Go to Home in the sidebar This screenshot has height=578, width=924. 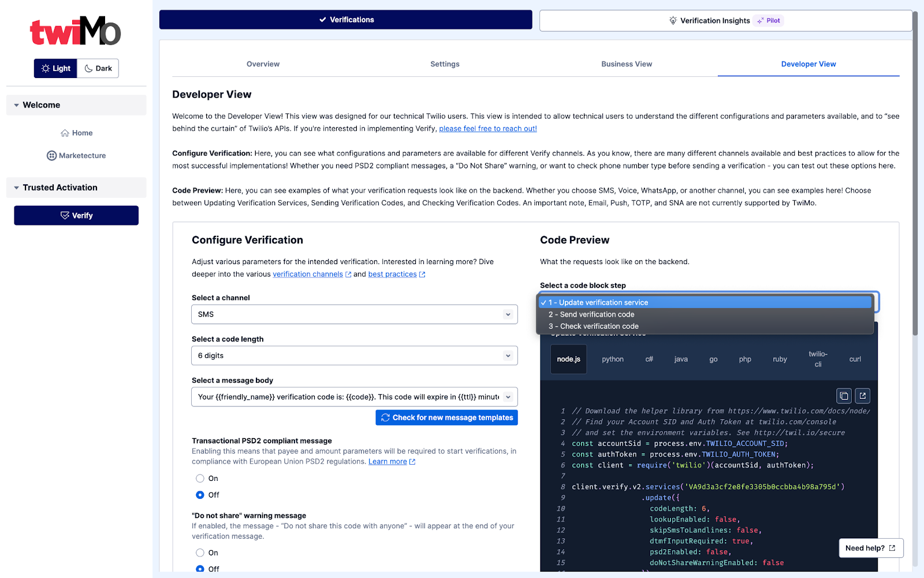76,133
